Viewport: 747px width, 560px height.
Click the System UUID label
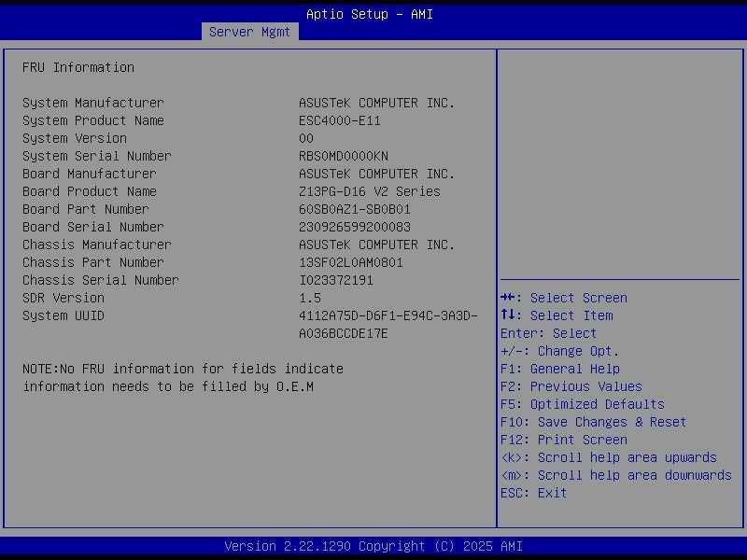point(63,315)
